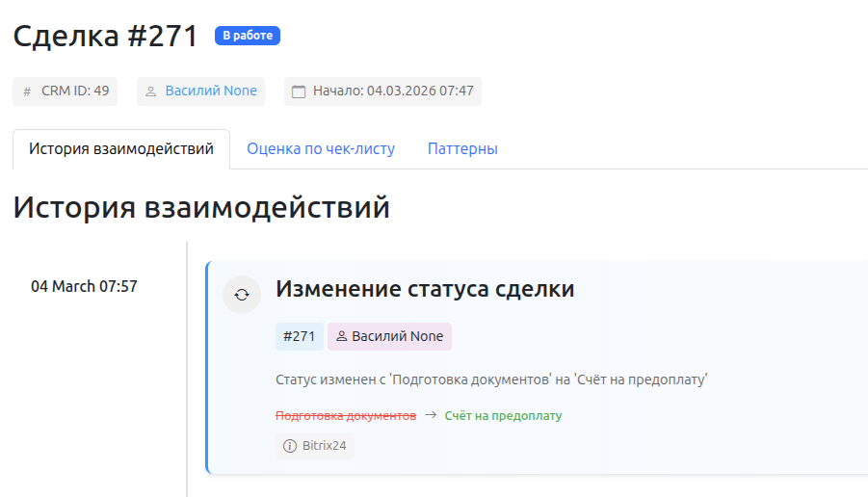Screen dimensions: 868x497
Task: Click the Bitrix24 source badge
Action: (x=314, y=446)
